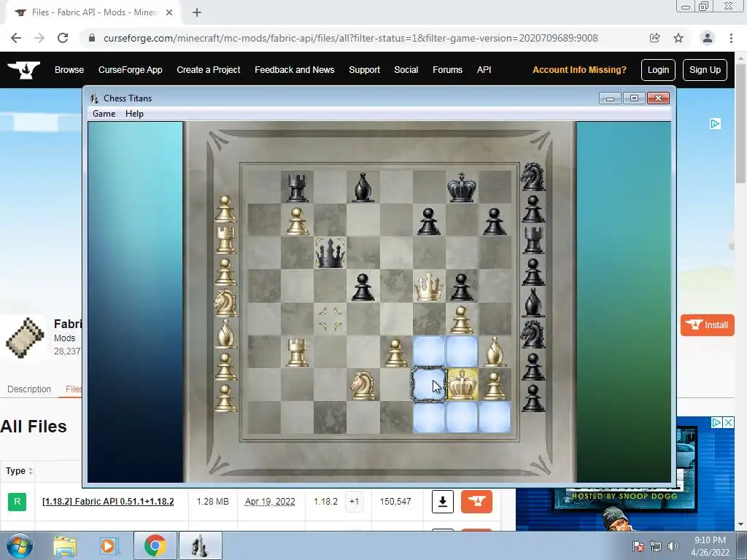
Task: Open the Forums nav link
Action: click(x=447, y=69)
